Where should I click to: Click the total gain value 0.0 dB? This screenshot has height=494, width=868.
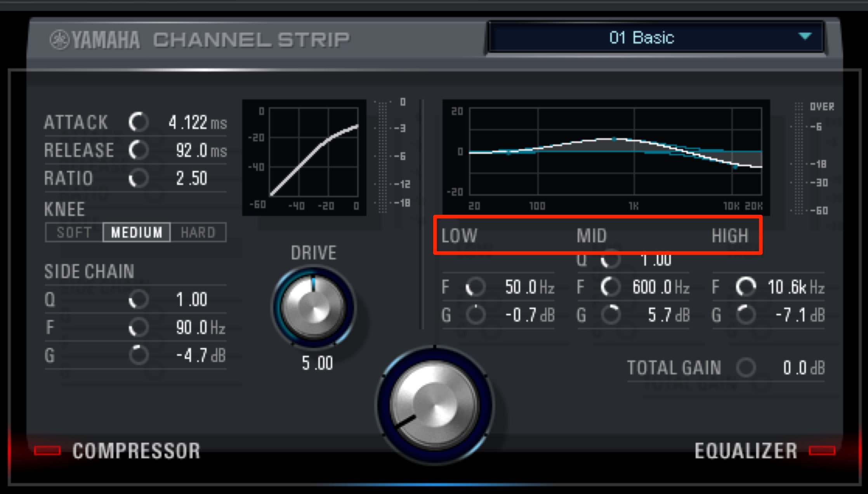coord(804,368)
